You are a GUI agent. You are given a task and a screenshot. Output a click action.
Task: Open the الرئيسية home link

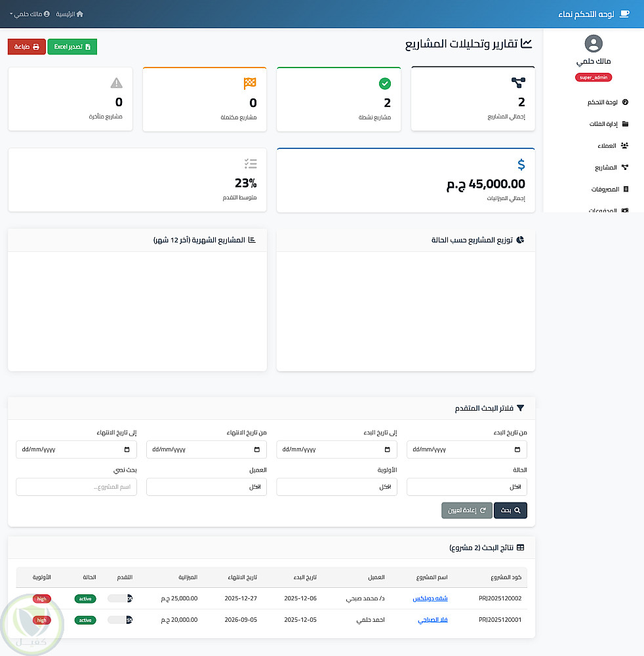70,14
